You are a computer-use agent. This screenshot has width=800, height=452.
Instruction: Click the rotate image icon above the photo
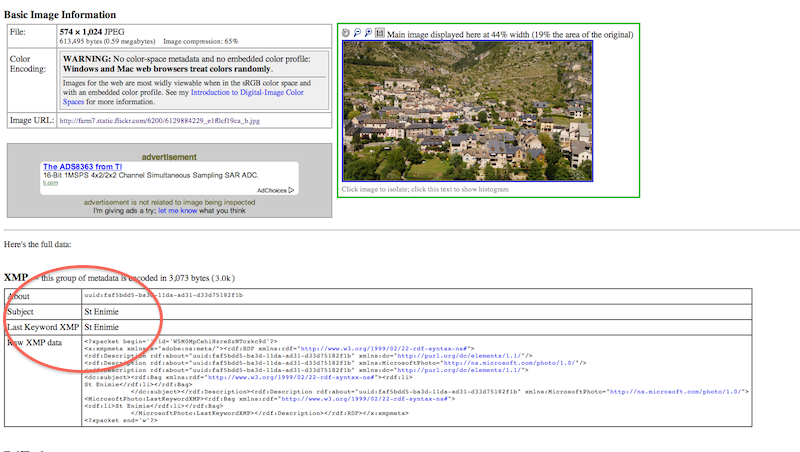346,33
